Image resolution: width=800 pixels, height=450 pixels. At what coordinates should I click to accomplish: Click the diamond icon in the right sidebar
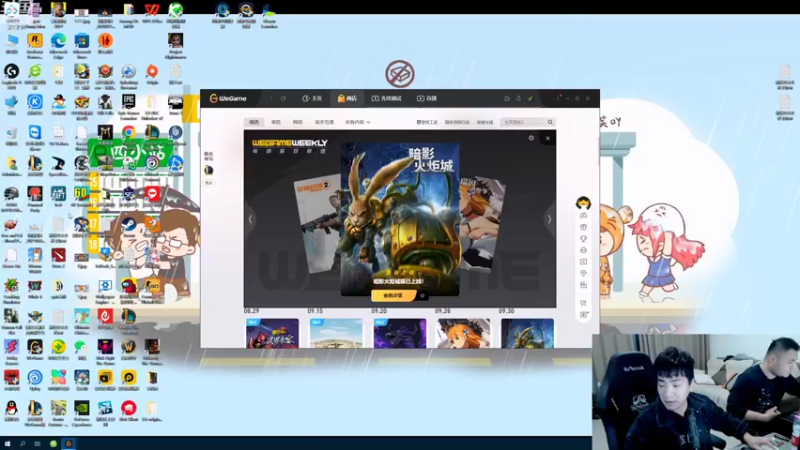pyautogui.click(x=583, y=273)
